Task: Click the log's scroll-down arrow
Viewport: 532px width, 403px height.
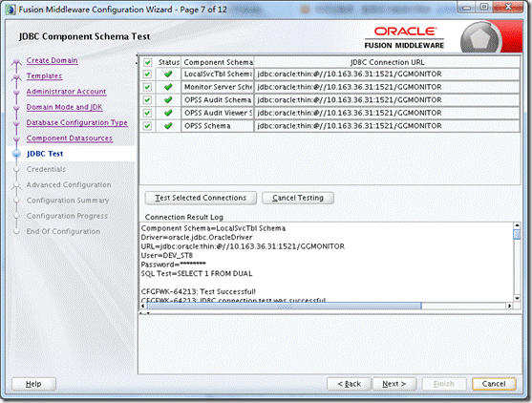Action: 517,298
